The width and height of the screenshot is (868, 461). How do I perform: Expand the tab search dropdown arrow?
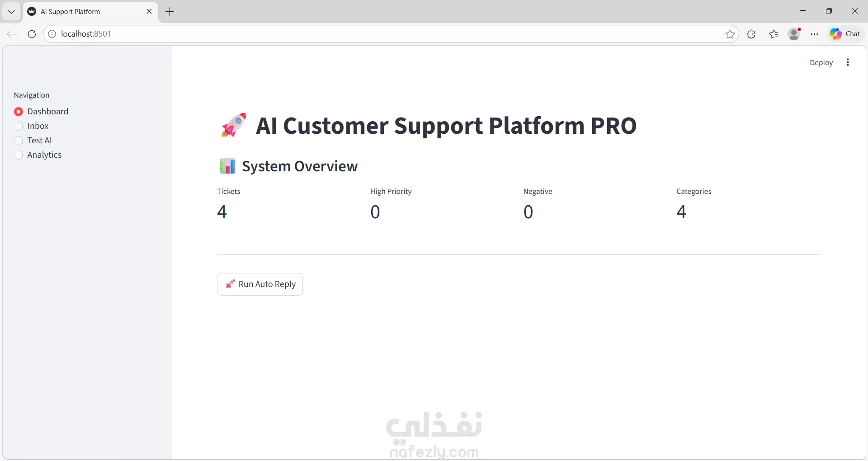pyautogui.click(x=11, y=12)
